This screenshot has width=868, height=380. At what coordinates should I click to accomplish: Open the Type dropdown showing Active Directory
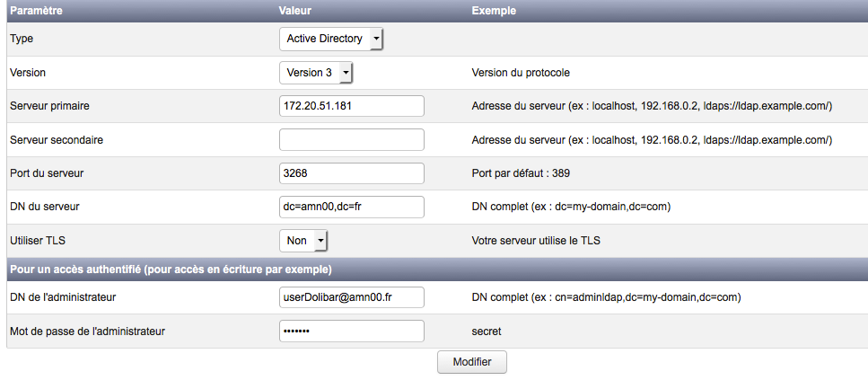click(331, 39)
